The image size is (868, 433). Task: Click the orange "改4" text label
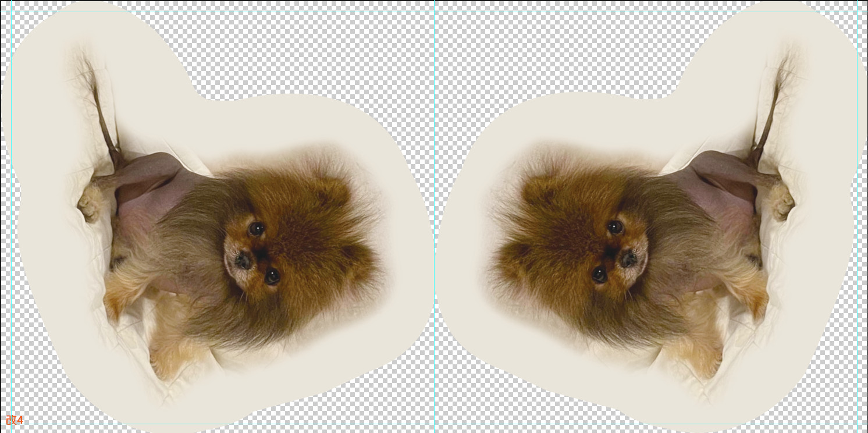(15, 420)
